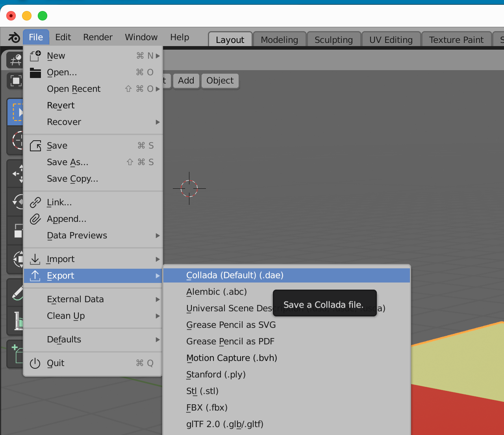Expand the New submenu arrow
The height and width of the screenshot is (435, 504).
[x=157, y=56]
